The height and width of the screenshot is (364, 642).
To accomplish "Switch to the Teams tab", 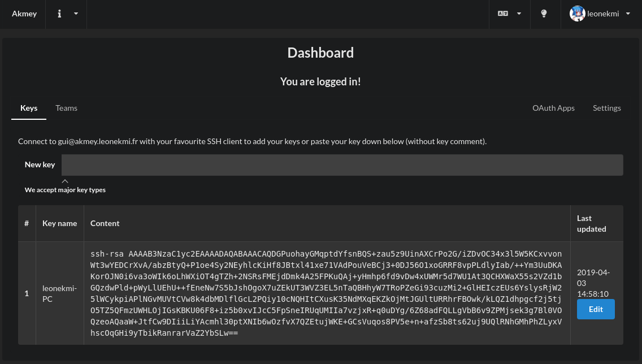I will click(66, 108).
